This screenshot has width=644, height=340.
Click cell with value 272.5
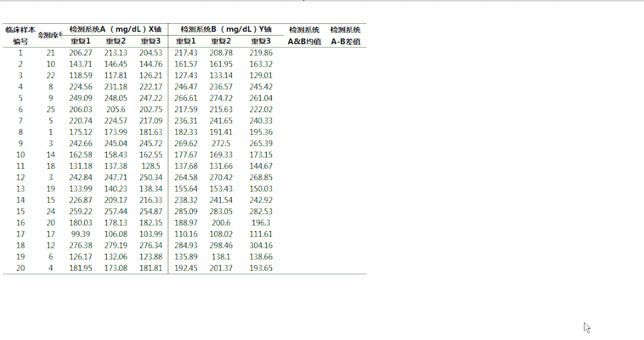click(x=221, y=144)
